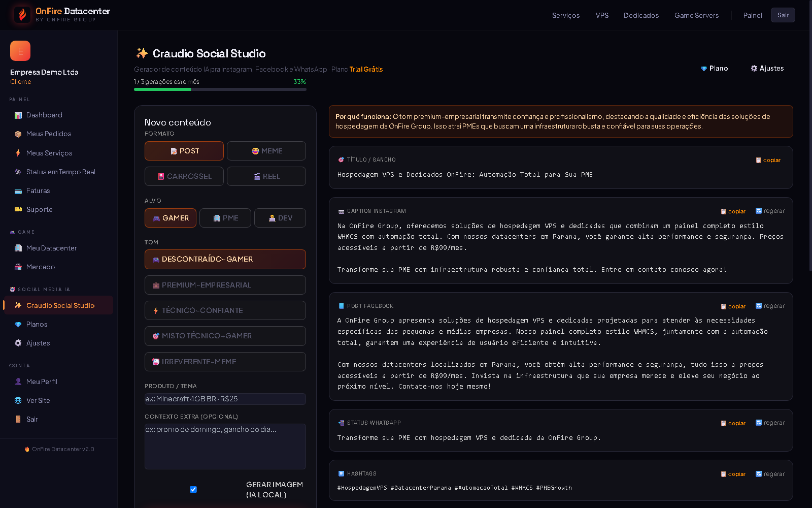
Task: Choose the Descontraído-Gamer tone
Action: tap(225, 259)
